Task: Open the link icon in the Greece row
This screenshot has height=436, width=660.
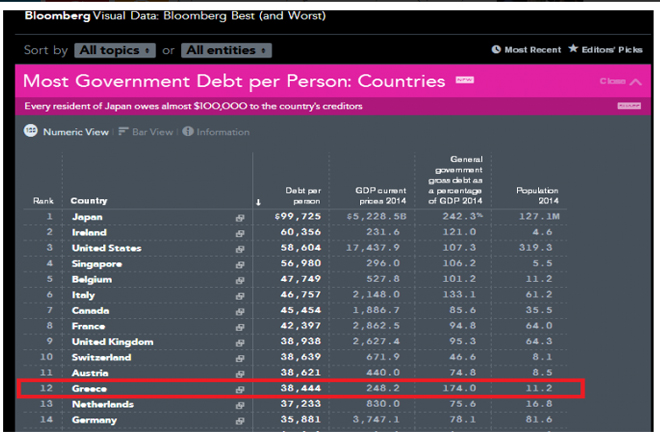Action: (x=240, y=389)
